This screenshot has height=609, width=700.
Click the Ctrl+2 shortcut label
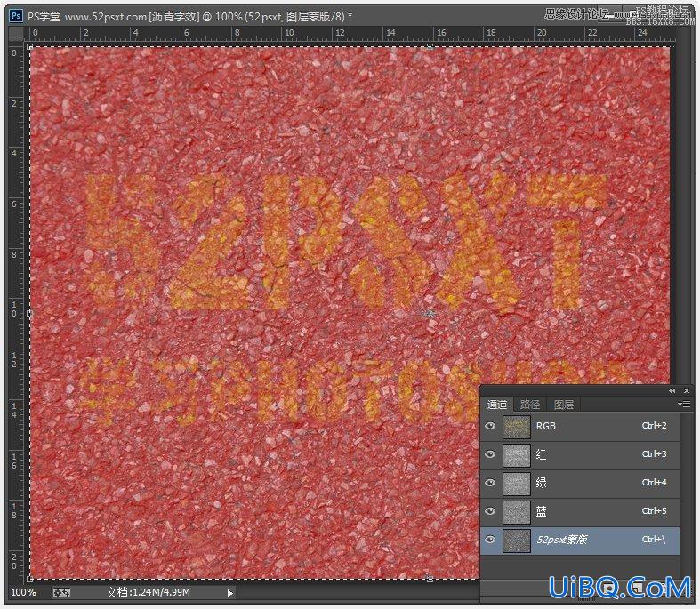tap(654, 426)
